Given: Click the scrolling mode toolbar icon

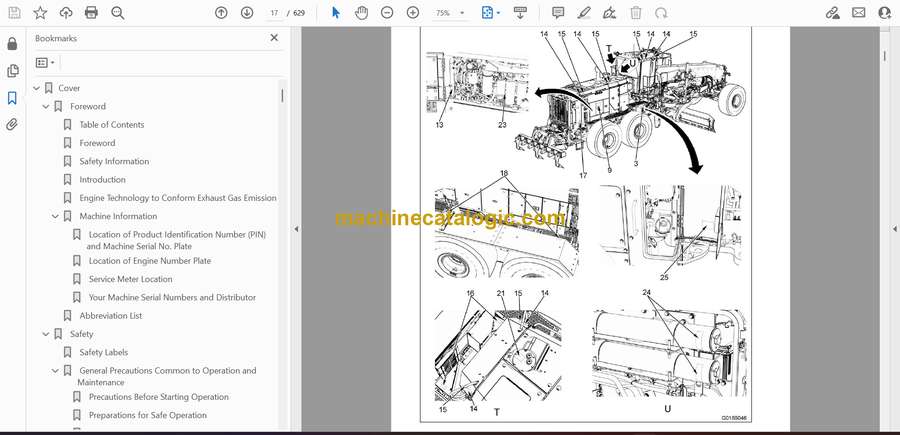Looking at the screenshot, I should pos(520,13).
